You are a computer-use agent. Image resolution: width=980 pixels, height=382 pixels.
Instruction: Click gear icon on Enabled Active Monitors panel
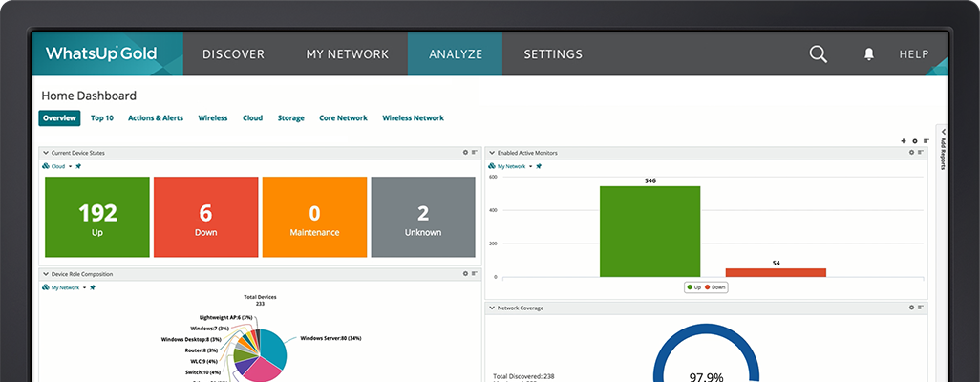point(912,153)
